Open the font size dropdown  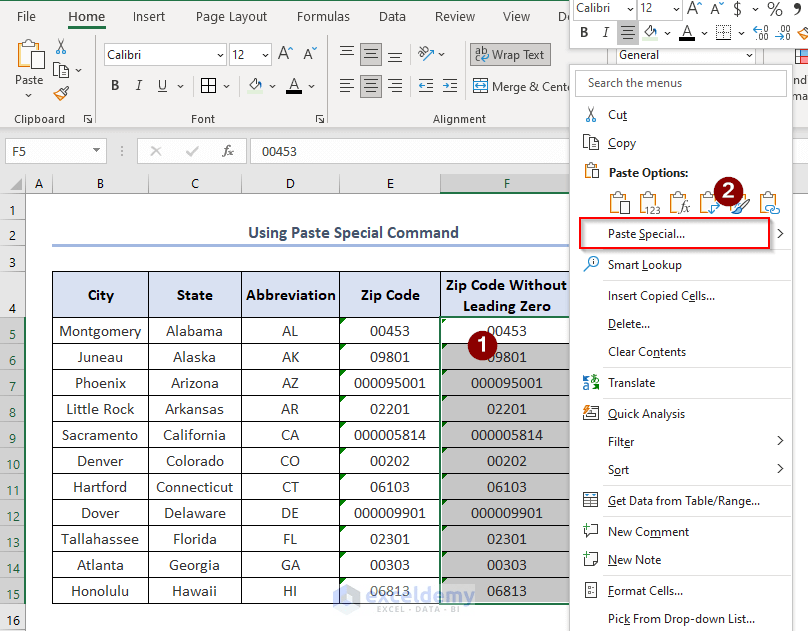(264, 54)
